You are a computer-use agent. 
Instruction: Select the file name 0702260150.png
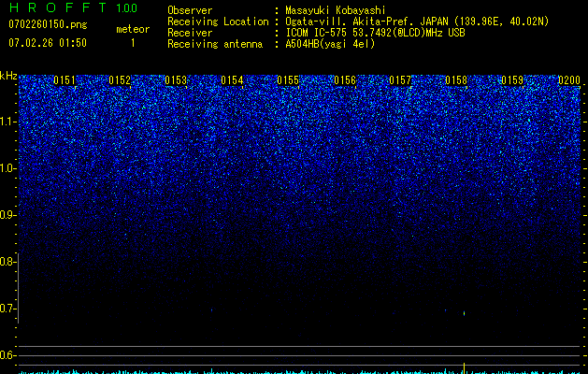pyautogui.click(x=48, y=24)
